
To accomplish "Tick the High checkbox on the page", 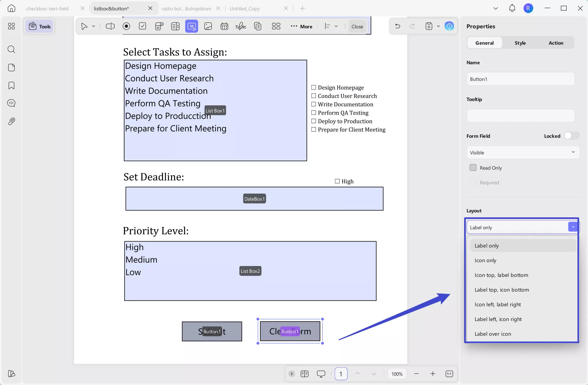I will [337, 181].
